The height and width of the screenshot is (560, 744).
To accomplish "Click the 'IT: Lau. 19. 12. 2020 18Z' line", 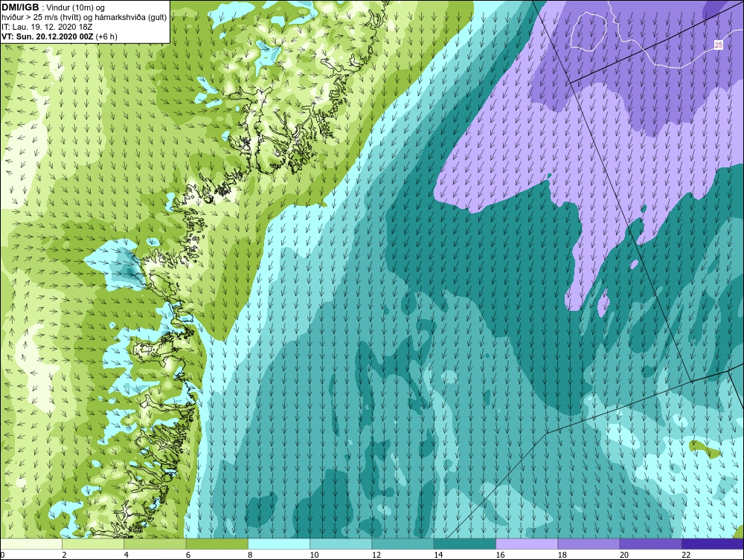I will (47, 27).
